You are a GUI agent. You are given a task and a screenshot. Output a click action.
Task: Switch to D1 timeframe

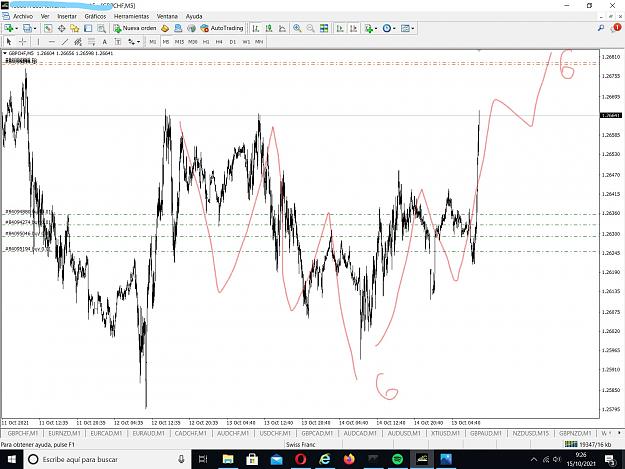pyautogui.click(x=233, y=42)
